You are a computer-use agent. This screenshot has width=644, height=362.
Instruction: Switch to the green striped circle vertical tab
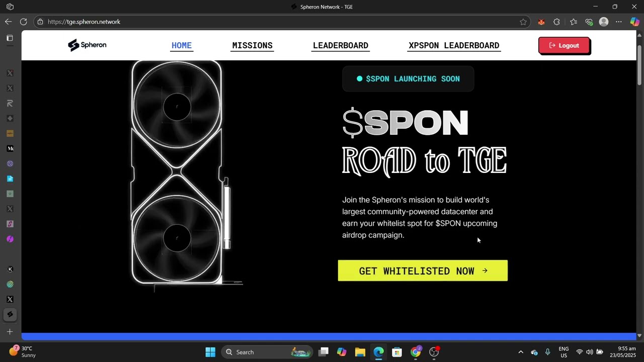pos(10,284)
